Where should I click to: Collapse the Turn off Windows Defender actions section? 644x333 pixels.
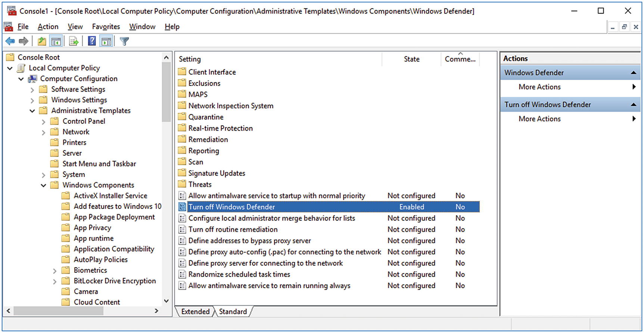pyautogui.click(x=634, y=105)
